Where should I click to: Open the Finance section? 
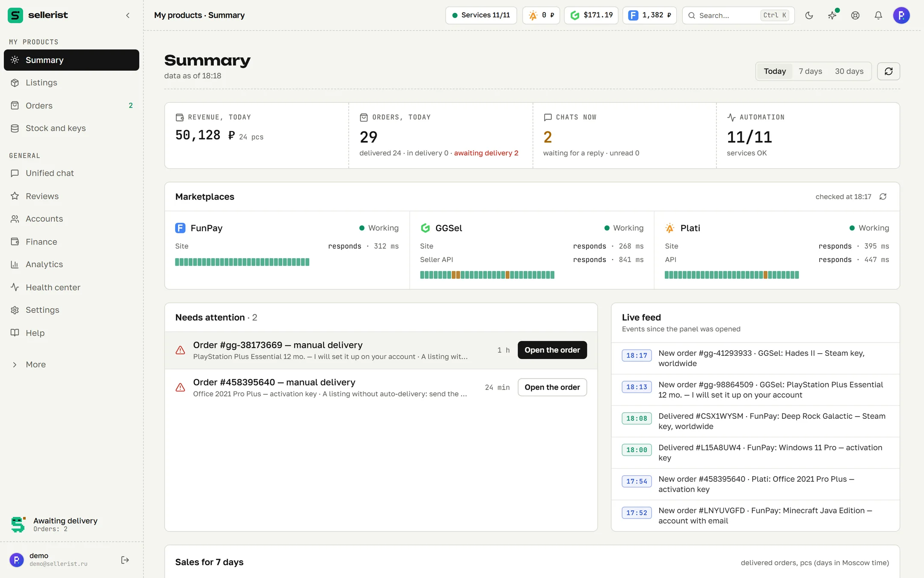click(x=71, y=241)
